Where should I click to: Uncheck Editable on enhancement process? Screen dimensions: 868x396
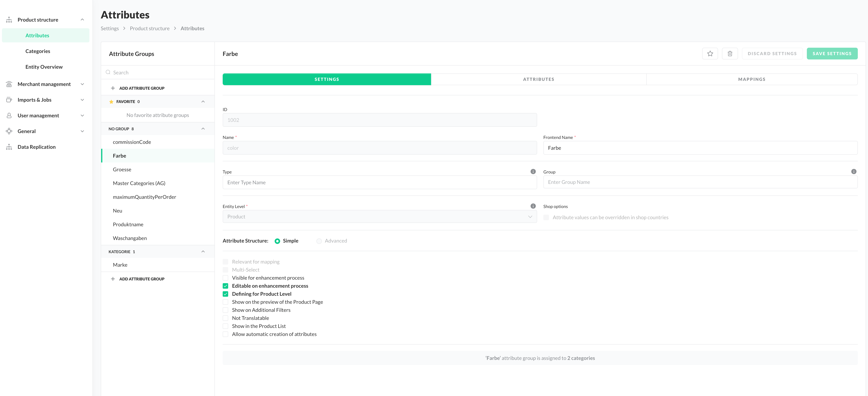[x=225, y=286]
